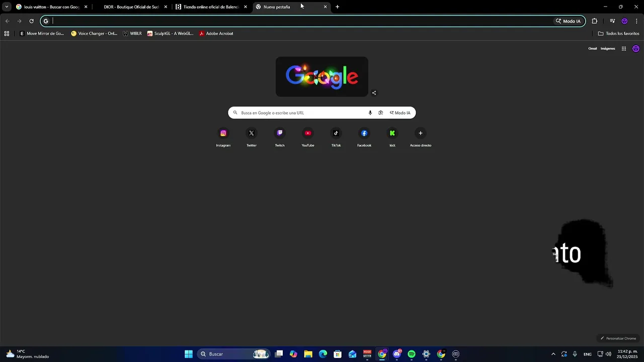Open the Google account avatar on page
Viewport: 644px width, 362px height.
point(636,49)
